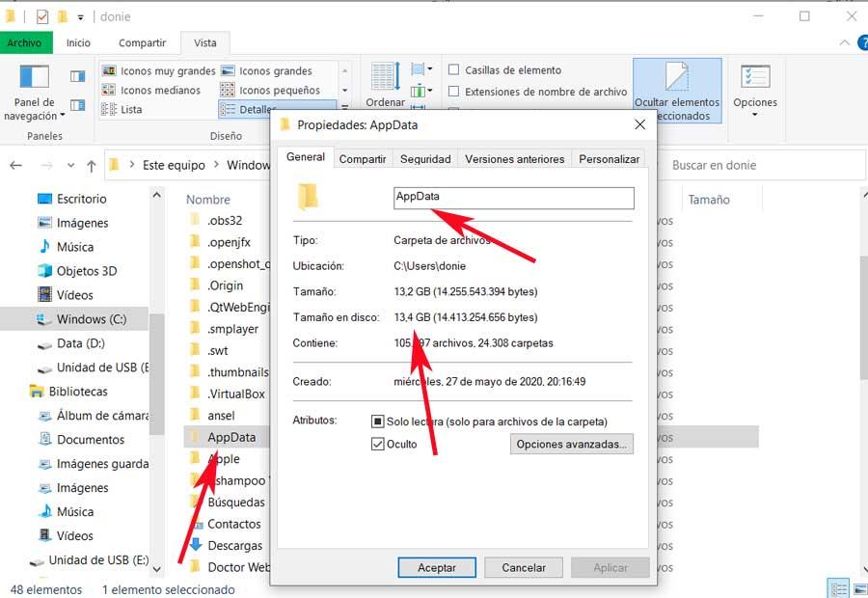Select .Origin folder
The image size is (868, 598).
click(226, 285)
